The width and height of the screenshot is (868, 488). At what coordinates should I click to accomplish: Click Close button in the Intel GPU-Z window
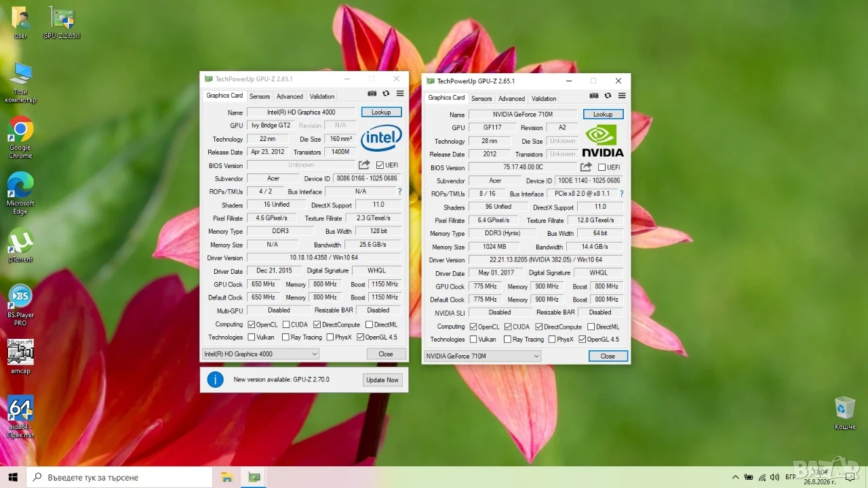[x=386, y=354]
